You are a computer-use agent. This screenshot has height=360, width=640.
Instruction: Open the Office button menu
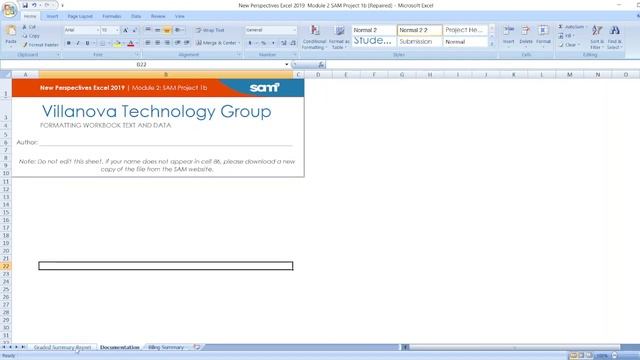click(x=9, y=10)
